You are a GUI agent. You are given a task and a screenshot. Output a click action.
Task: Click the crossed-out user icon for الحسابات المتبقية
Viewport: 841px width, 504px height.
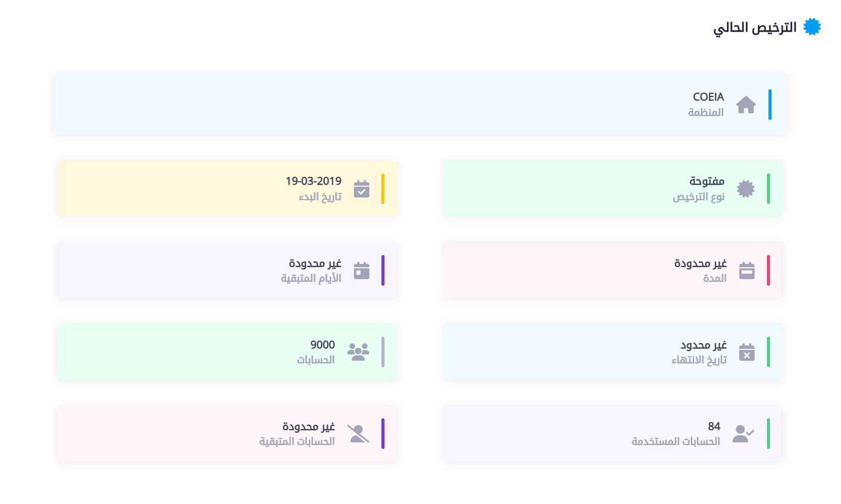pyautogui.click(x=358, y=434)
